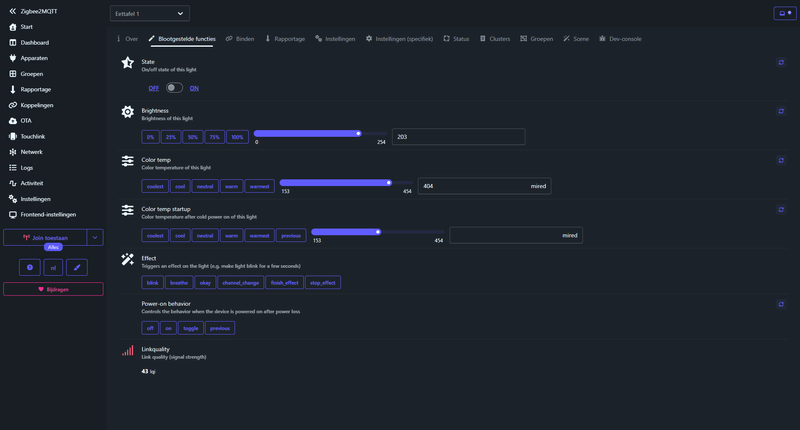Switch to the Scene tab
This screenshot has height=430, width=800.
click(x=576, y=39)
